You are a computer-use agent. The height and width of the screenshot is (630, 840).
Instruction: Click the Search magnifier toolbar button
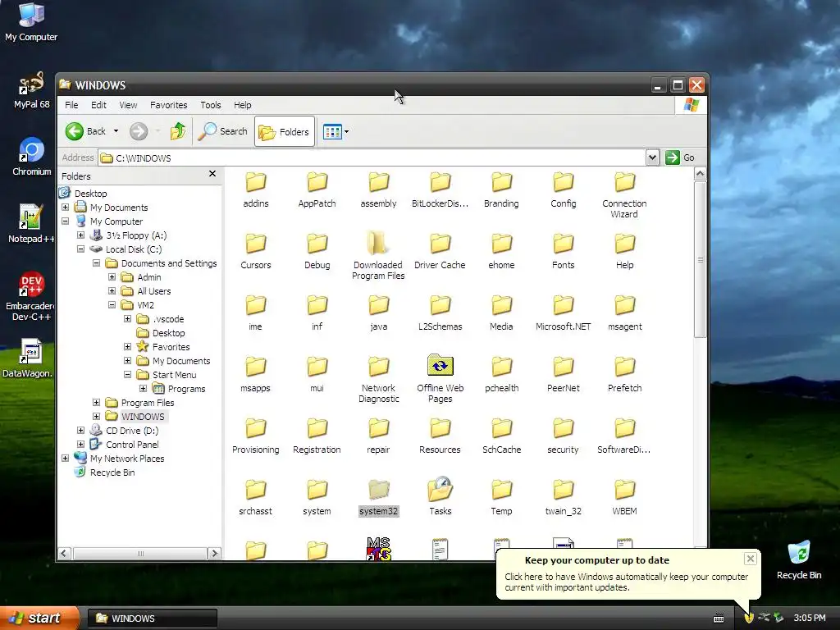click(223, 131)
